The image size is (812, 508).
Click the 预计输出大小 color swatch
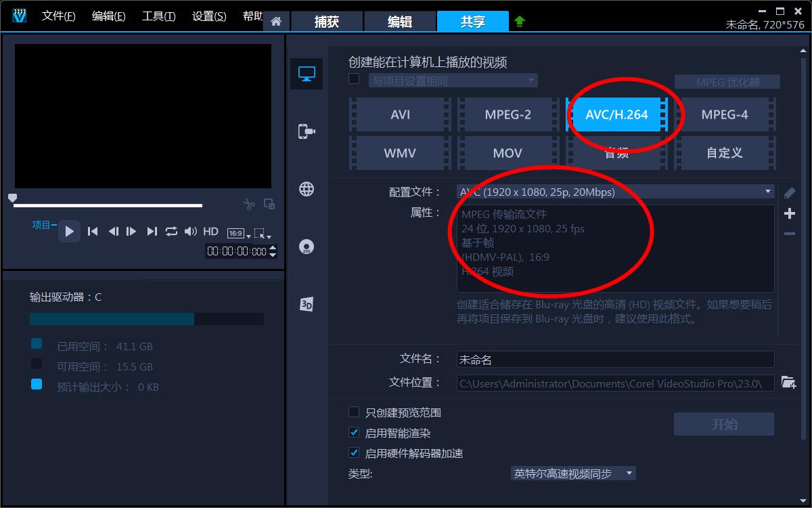coord(37,384)
